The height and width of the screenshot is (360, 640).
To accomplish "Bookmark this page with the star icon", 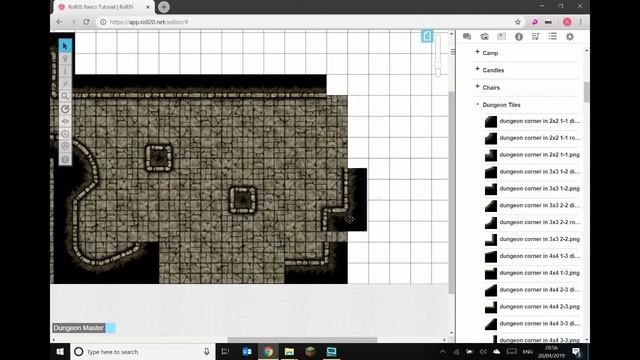I will click(518, 22).
